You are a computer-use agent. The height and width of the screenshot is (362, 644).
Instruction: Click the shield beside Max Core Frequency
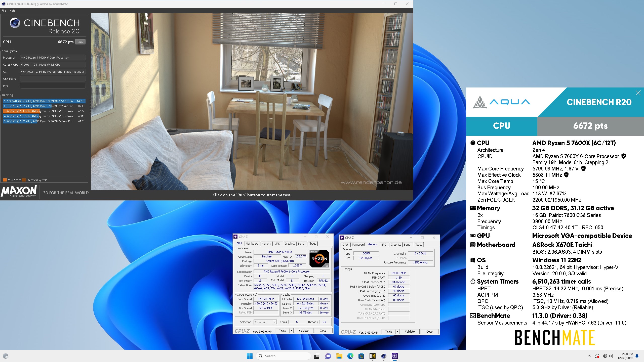(583, 168)
